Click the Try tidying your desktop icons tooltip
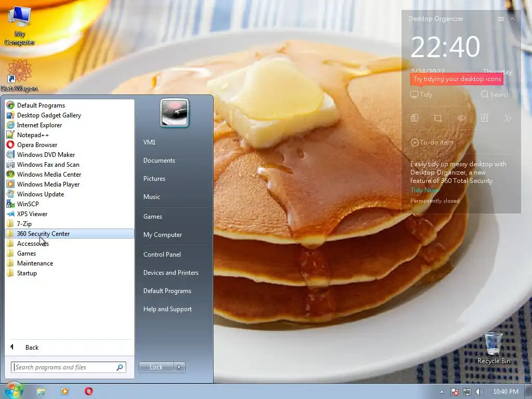 tap(457, 79)
